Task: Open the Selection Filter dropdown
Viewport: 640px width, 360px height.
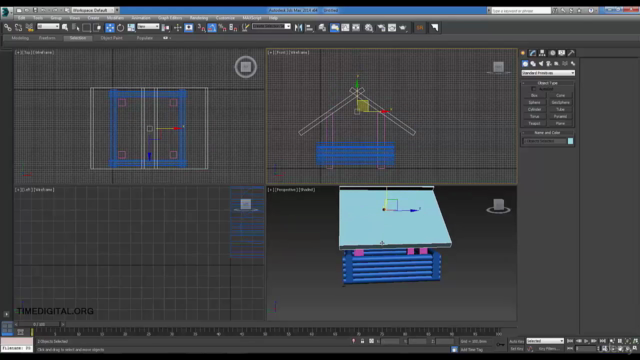Action: tap(48, 27)
